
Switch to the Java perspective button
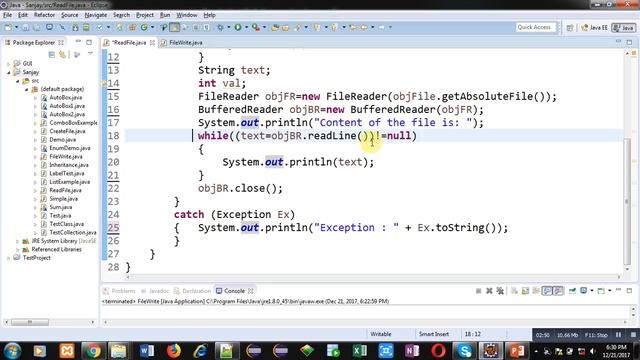(623, 27)
